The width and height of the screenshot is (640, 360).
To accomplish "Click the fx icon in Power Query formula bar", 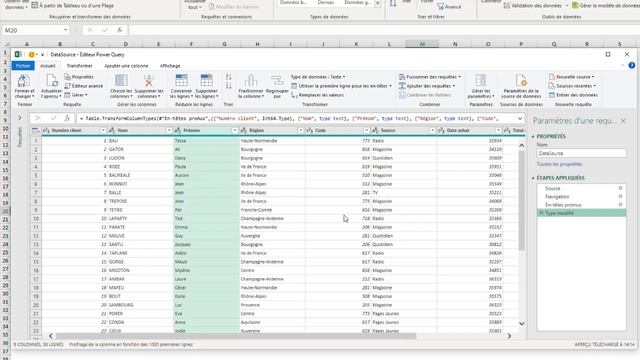I will pyautogui.click(x=67, y=118).
